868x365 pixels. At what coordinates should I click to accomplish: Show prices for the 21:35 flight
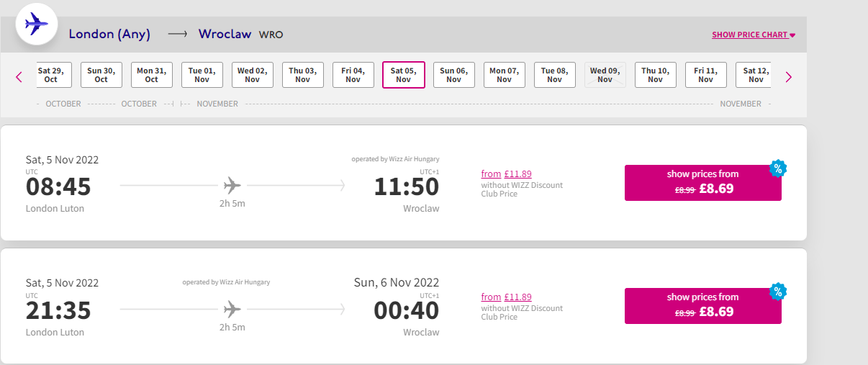pos(703,306)
